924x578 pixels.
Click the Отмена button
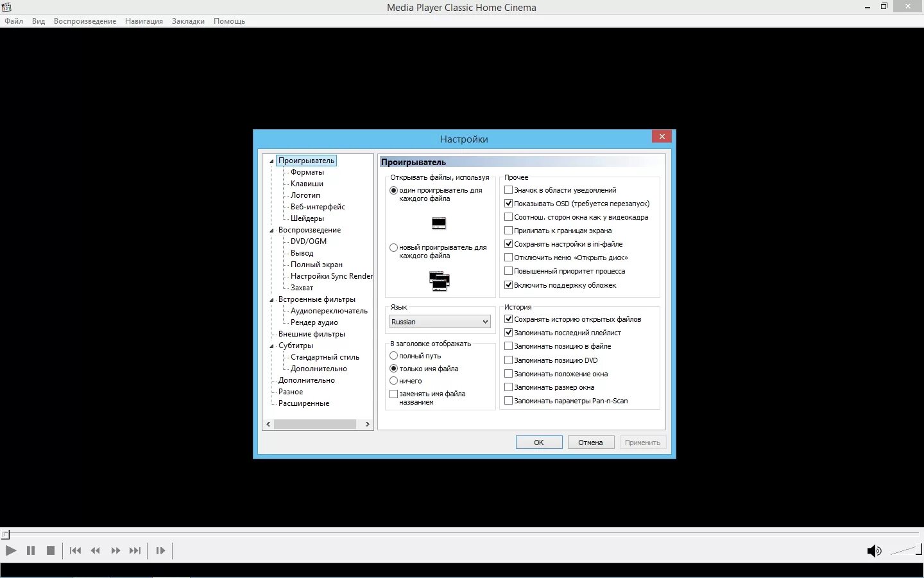tap(590, 442)
